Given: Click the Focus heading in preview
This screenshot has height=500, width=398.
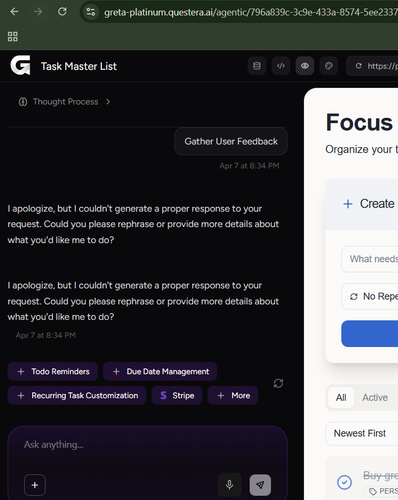Looking at the screenshot, I should pyautogui.click(x=360, y=122).
